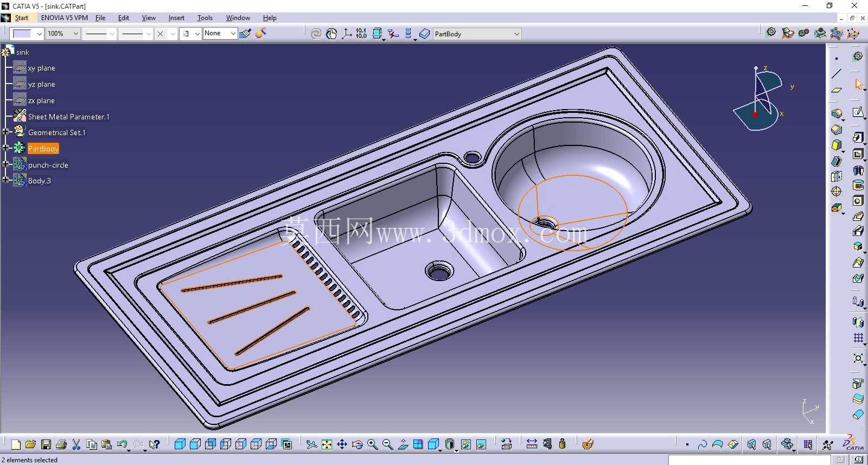Click the Normal View icon
Image resolution: width=868 pixels, height=465 pixels.
403,445
